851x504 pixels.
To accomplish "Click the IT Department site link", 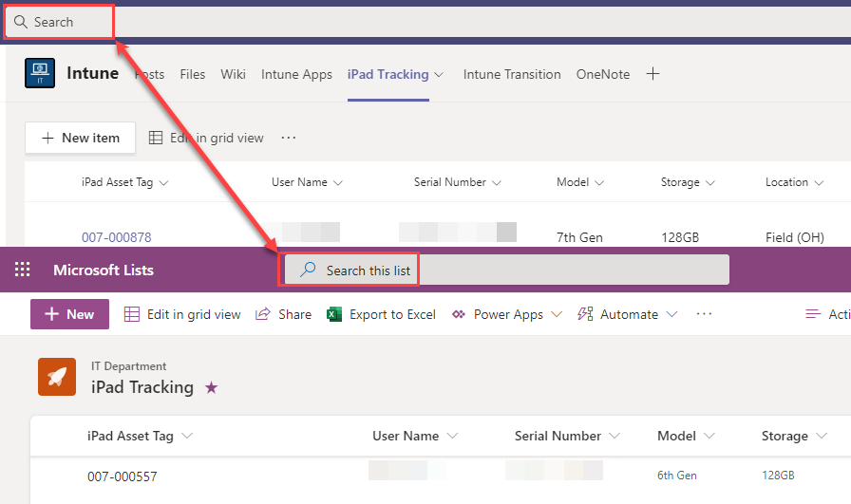I will (x=128, y=366).
